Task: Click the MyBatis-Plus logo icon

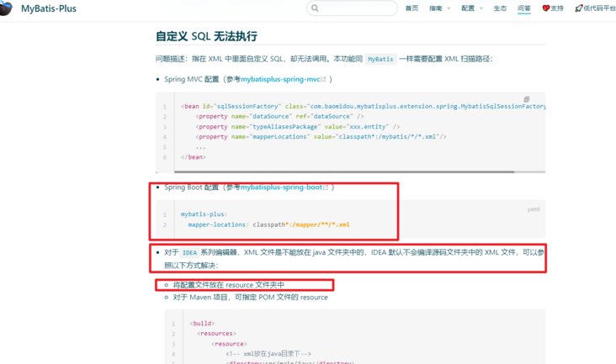Action: (6, 8)
